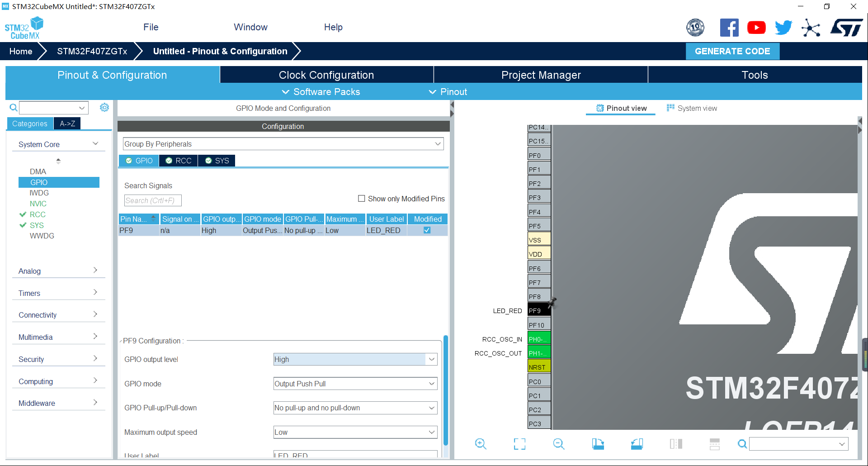Click GENERATE CODE button
The height and width of the screenshot is (466, 868).
coord(732,51)
